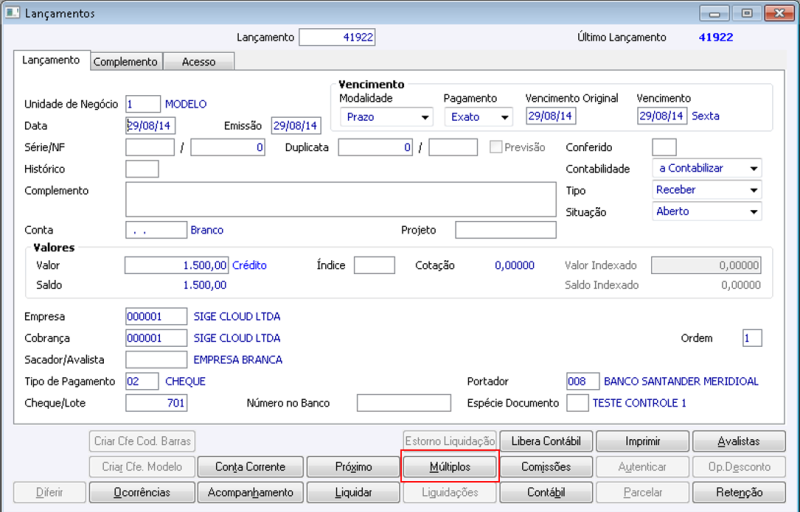Click the Libera Contábil button
The image size is (800, 512).
(x=546, y=441)
